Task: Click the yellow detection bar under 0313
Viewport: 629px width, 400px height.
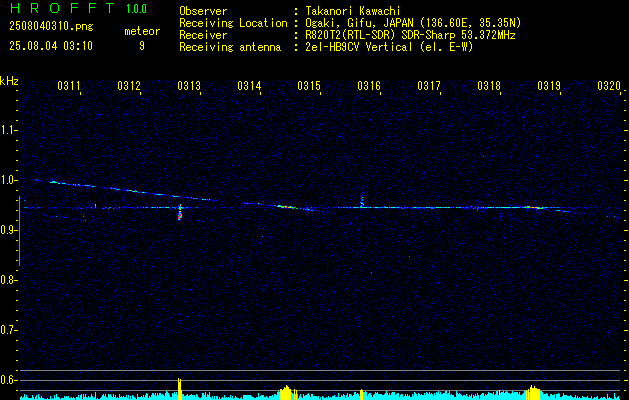Action: tap(180, 389)
